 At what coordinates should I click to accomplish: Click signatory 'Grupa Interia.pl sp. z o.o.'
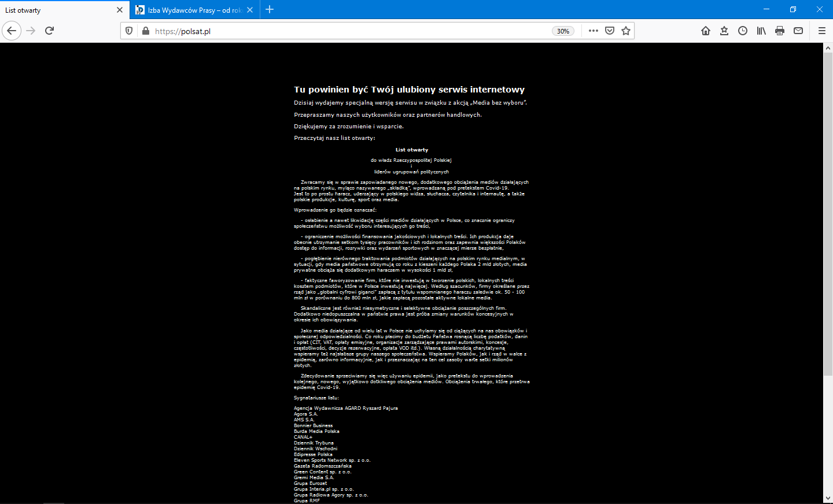click(323, 489)
